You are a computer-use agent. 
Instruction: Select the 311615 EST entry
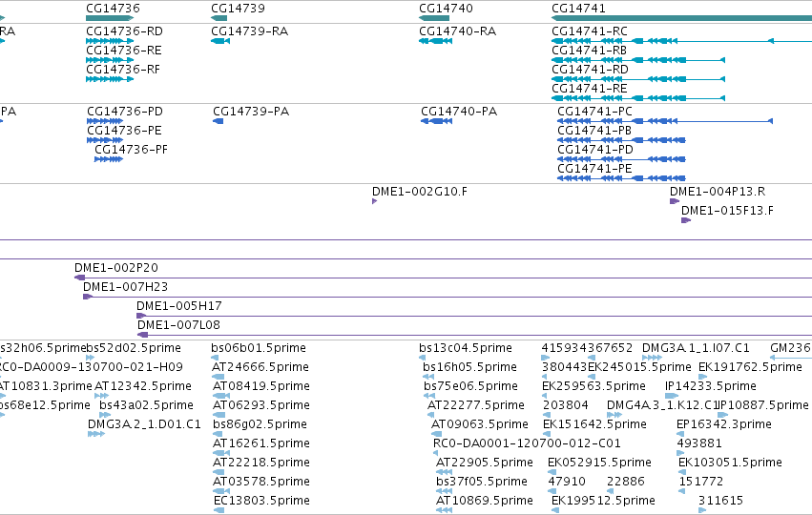[702, 511]
